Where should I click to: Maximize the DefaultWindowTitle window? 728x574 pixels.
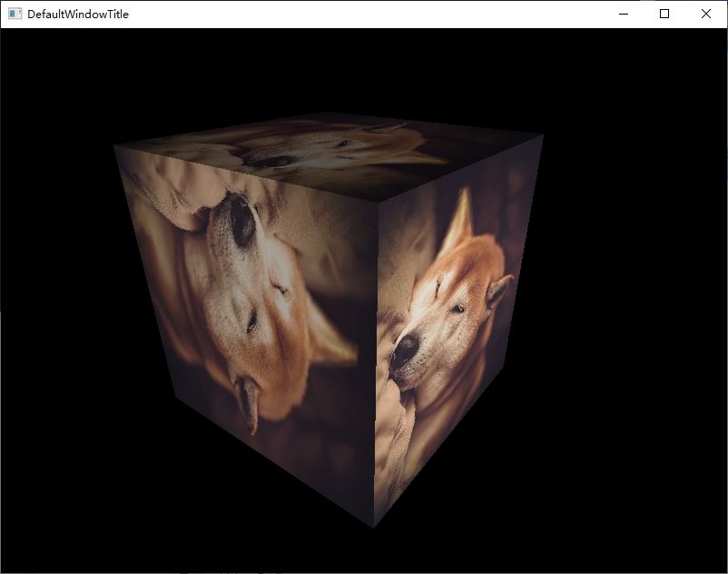point(664,14)
